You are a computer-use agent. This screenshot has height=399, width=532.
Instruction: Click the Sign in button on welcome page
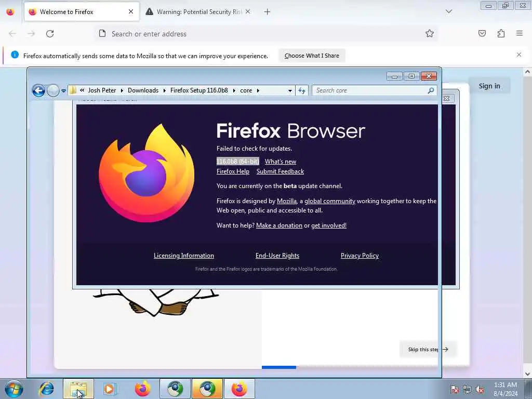point(489,86)
